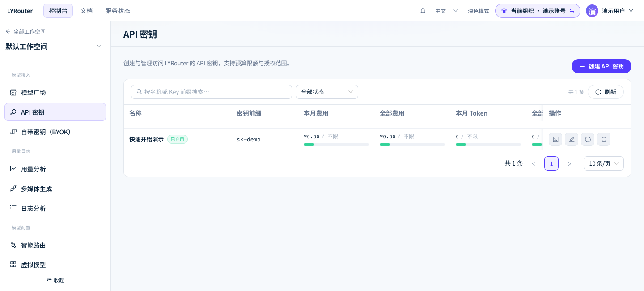Open 虚拟模型 in the sidebar

click(x=55, y=265)
